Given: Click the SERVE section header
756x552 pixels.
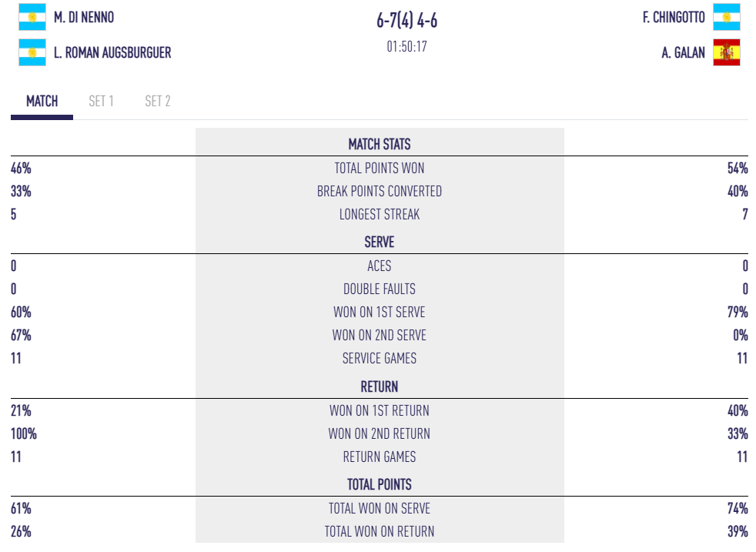Looking at the screenshot, I should tap(380, 243).
